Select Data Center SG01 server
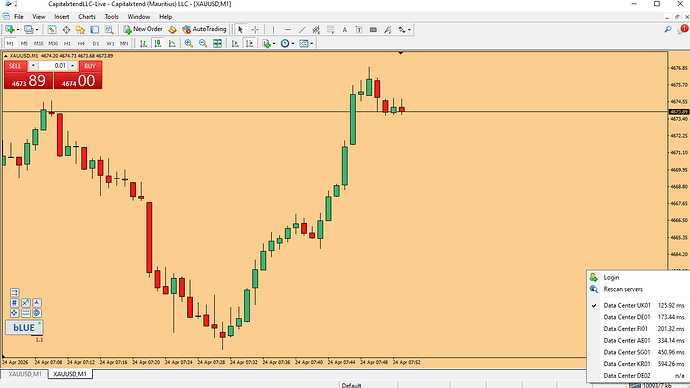This screenshot has width=690, height=388. click(638, 352)
